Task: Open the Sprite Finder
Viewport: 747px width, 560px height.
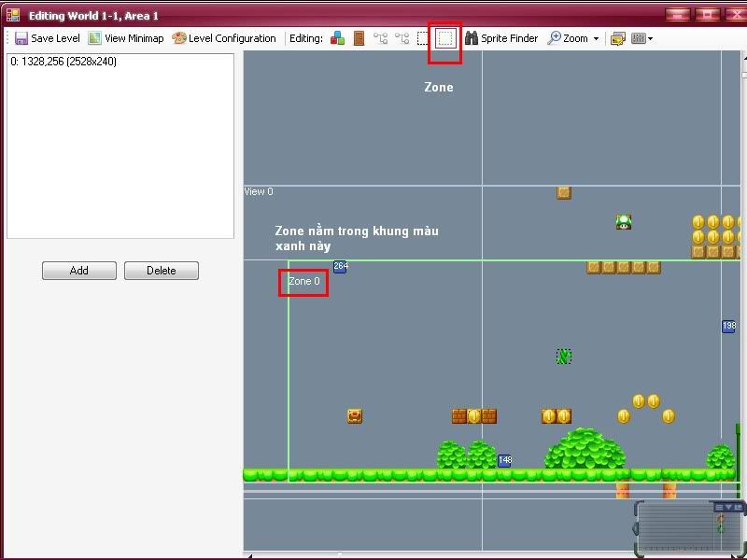Action: [501, 38]
